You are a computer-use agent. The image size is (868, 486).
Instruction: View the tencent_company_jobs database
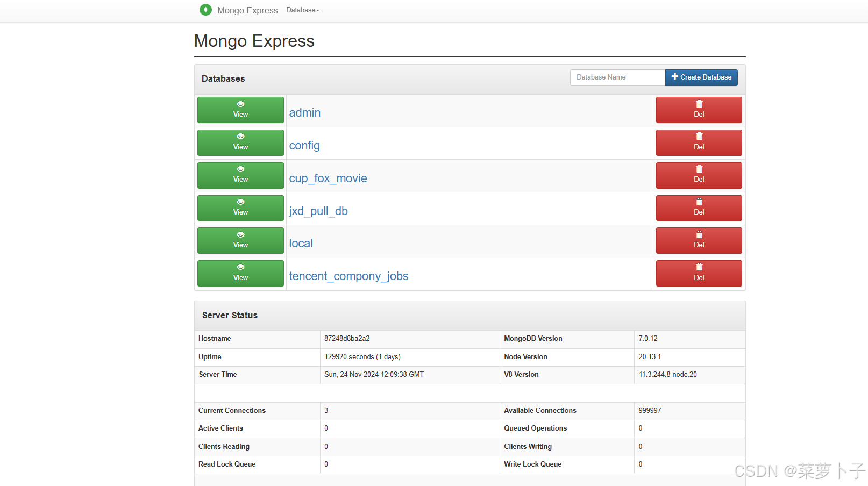click(240, 273)
